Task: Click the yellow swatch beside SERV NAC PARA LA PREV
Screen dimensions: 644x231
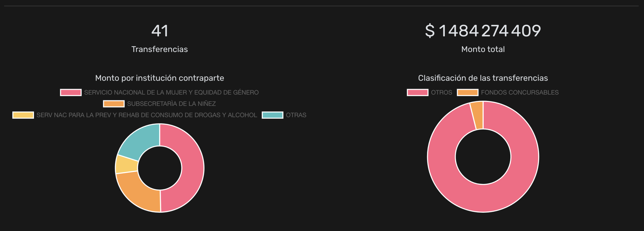Action: [23, 115]
